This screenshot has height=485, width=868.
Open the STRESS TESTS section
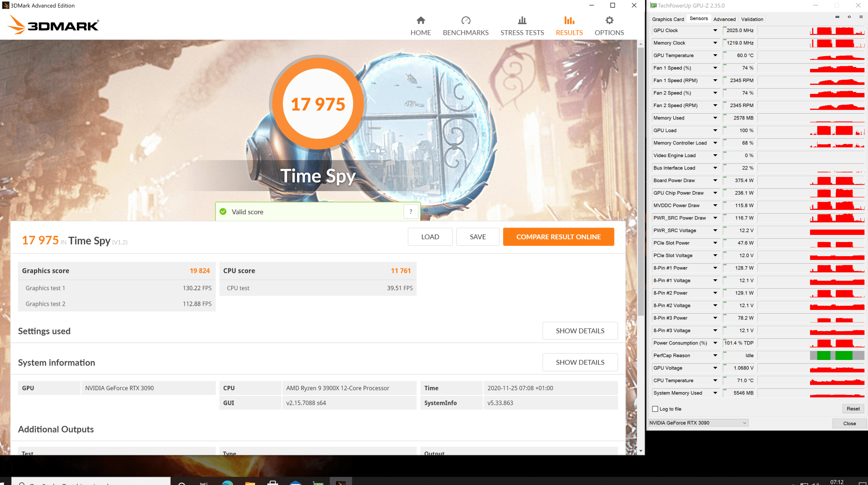522,26
